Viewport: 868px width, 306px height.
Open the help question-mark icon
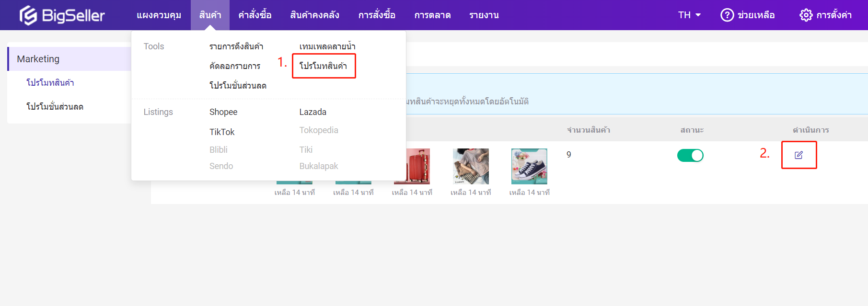[x=727, y=15]
